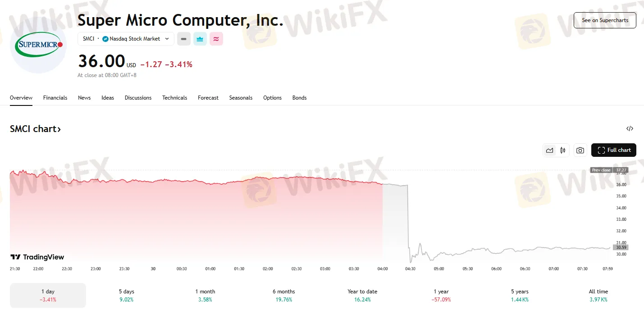Screen dimensions: 644x315
Task: Select the All time range
Action: (598, 295)
